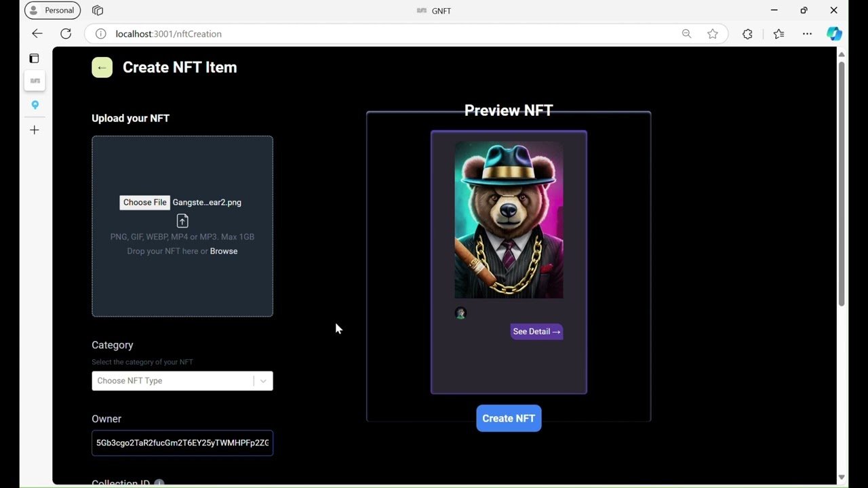
Task: Click the Choose File button
Action: pos(144,203)
